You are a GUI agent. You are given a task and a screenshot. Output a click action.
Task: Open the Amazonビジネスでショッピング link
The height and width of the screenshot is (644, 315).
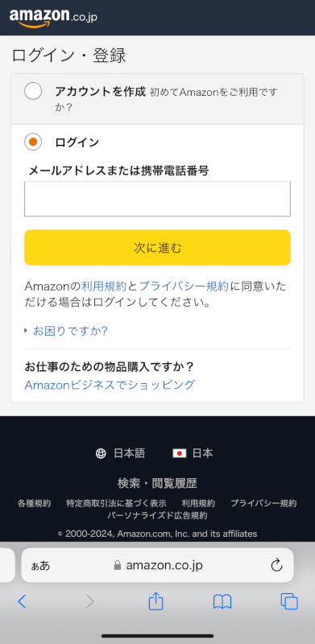(x=110, y=385)
